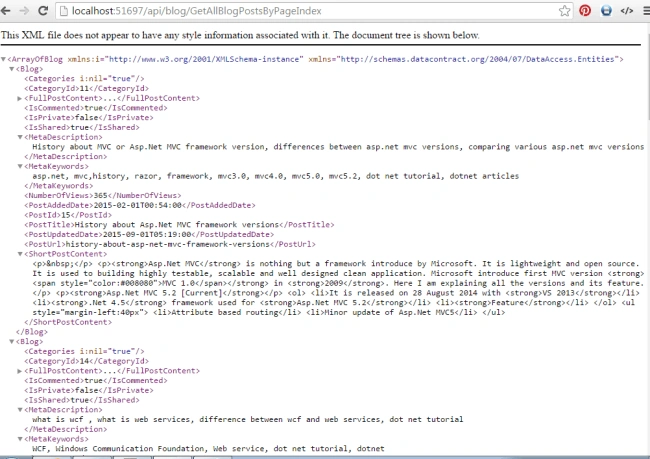Screen dimensions: 650x459
Task: Click the PostUrl history-about-asp-net line
Action: (x=170, y=244)
